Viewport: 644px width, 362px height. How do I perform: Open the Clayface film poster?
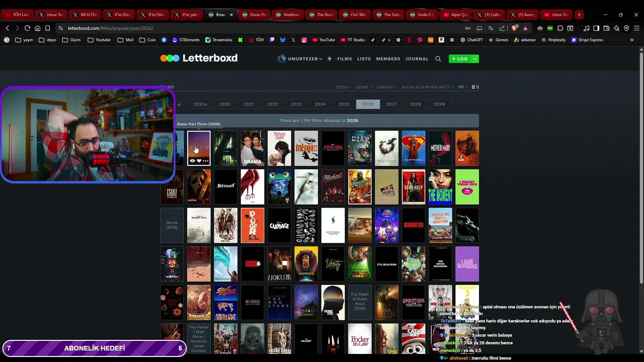279,226
